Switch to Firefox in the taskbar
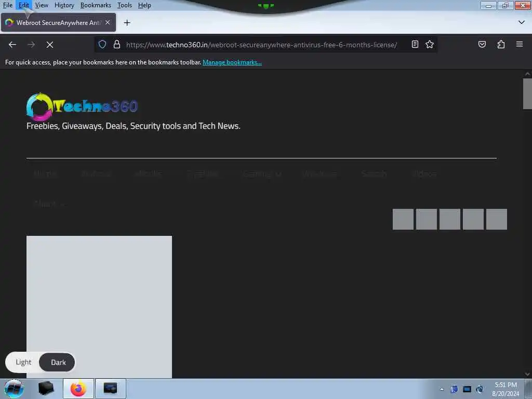The width and height of the screenshot is (532, 399). (78, 389)
